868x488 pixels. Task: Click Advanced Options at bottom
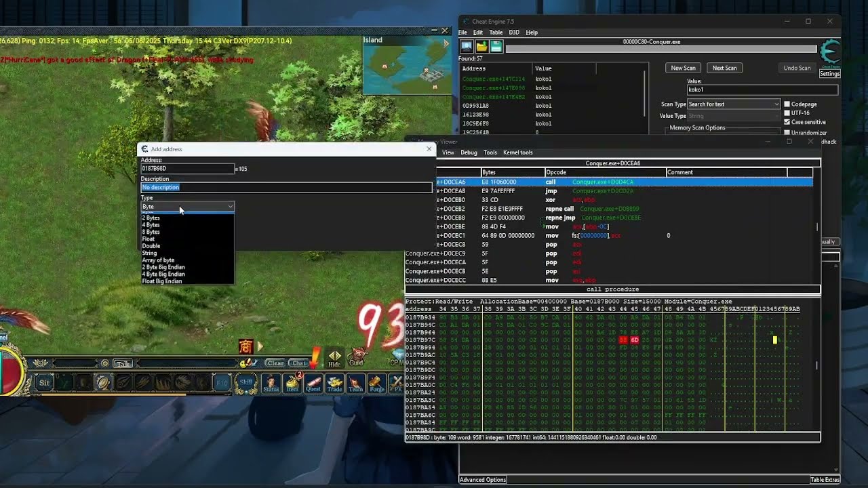(x=483, y=480)
